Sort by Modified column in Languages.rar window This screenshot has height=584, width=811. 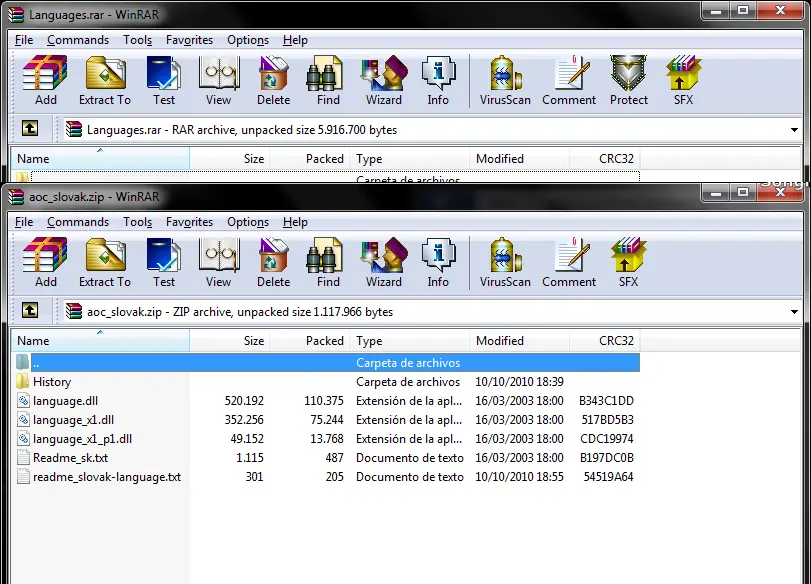tap(519, 159)
